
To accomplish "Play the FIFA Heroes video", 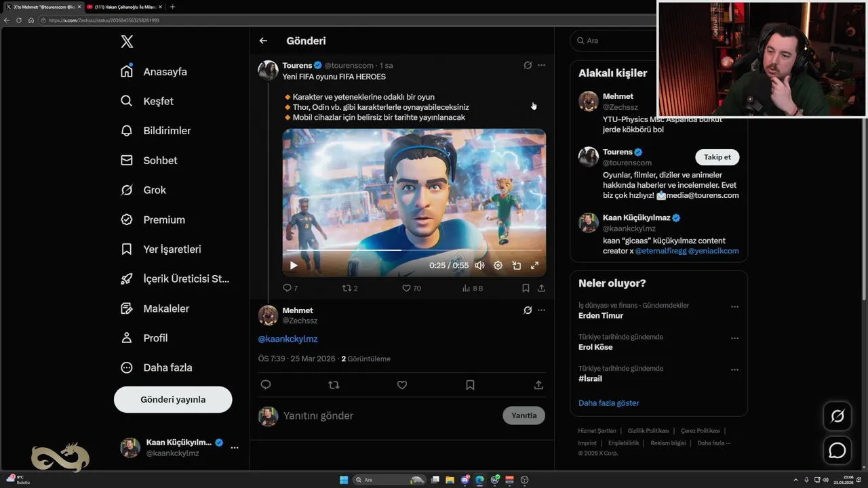I will (x=294, y=266).
